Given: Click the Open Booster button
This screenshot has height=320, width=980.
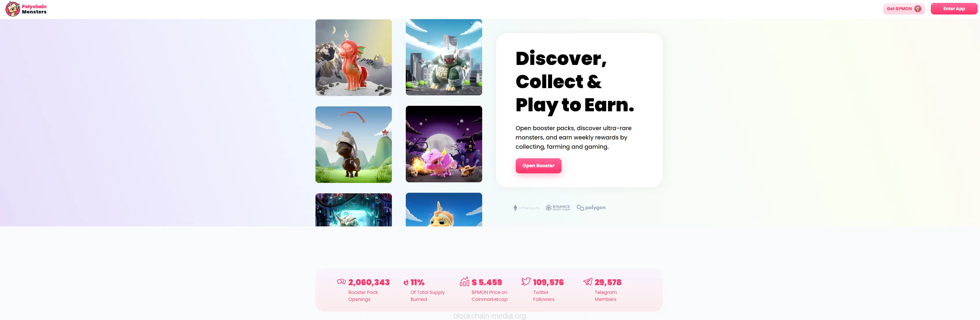Looking at the screenshot, I should point(538,166).
